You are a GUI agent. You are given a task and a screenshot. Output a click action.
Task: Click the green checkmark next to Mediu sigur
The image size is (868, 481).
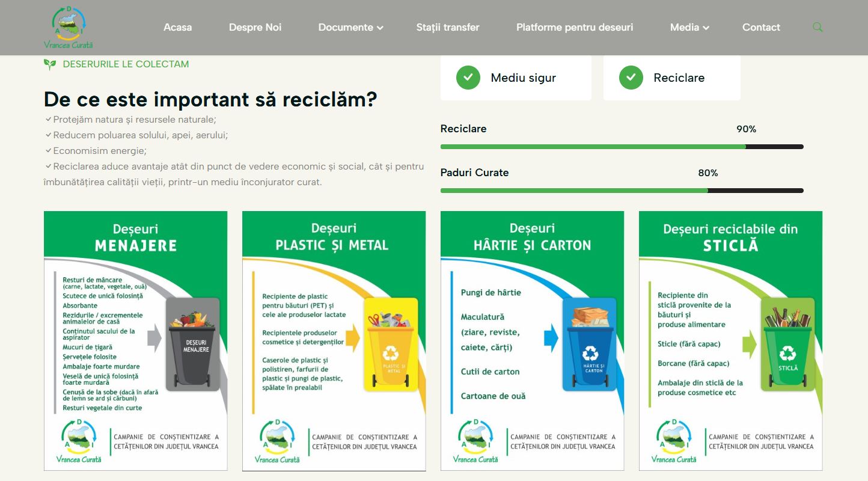point(468,78)
